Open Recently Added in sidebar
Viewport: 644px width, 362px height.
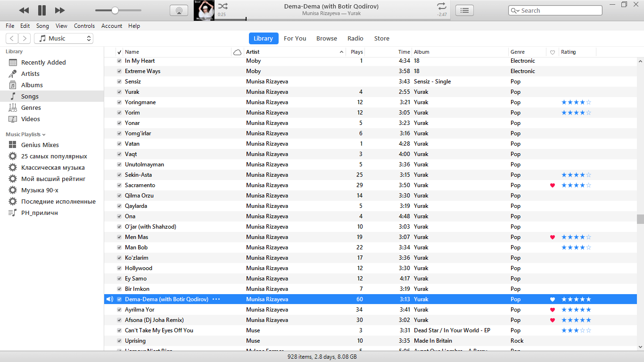tap(43, 62)
